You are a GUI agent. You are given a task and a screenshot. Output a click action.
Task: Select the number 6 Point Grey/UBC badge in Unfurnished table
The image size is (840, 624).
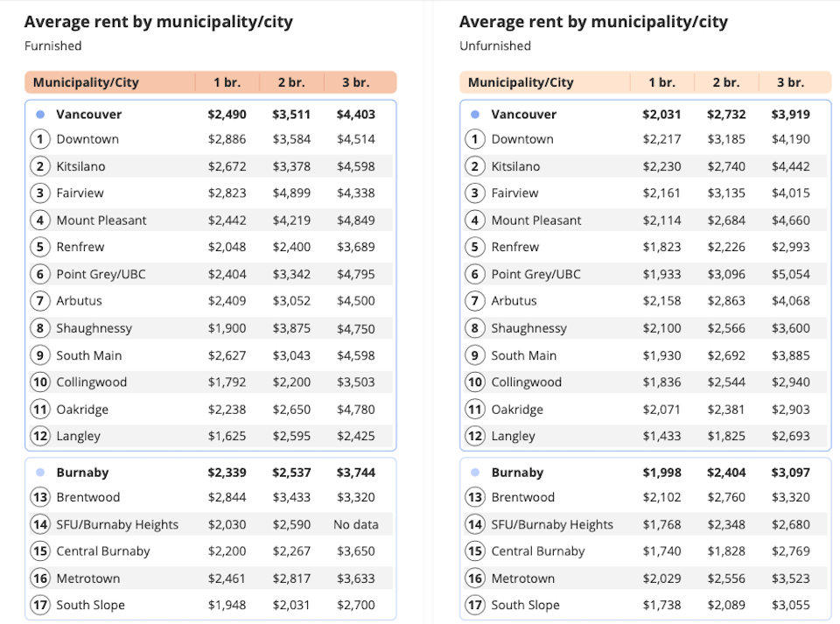click(475, 274)
